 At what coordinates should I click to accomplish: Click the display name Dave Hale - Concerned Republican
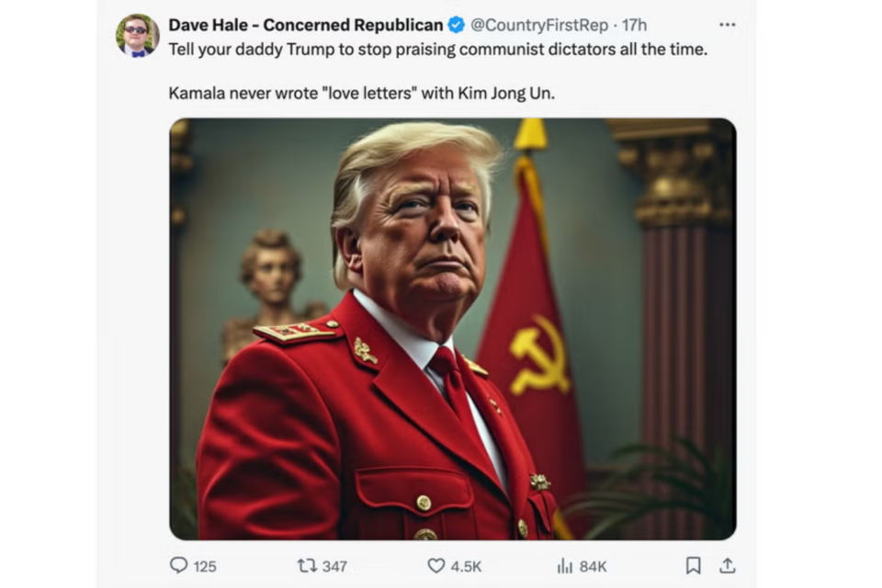coord(305,25)
